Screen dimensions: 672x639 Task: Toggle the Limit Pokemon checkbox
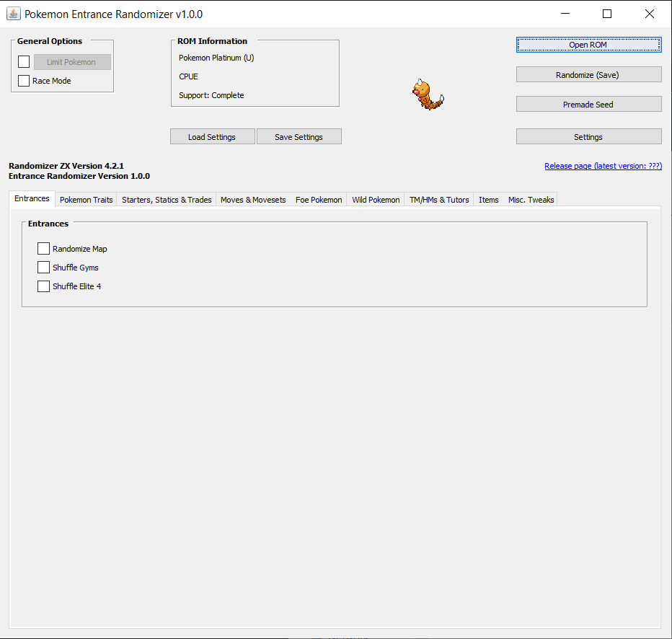(x=24, y=61)
